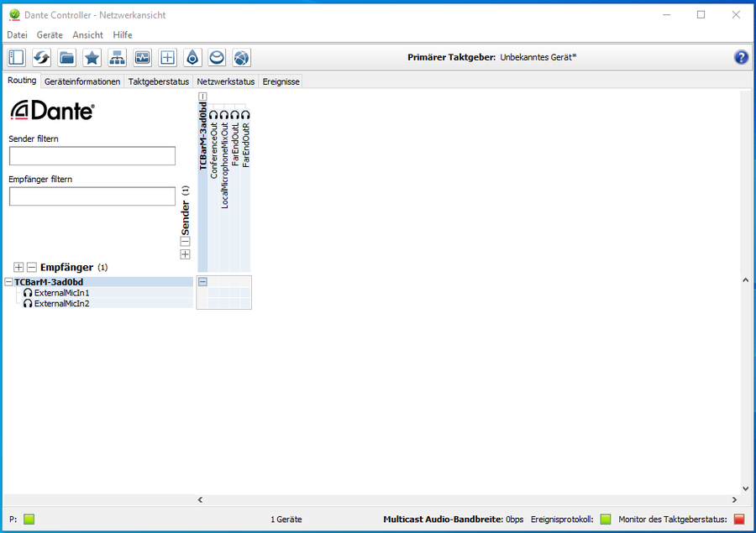This screenshot has width=756, height=533.
Task: Focus the Empfänger filtern input field
Action: [92, 196]
